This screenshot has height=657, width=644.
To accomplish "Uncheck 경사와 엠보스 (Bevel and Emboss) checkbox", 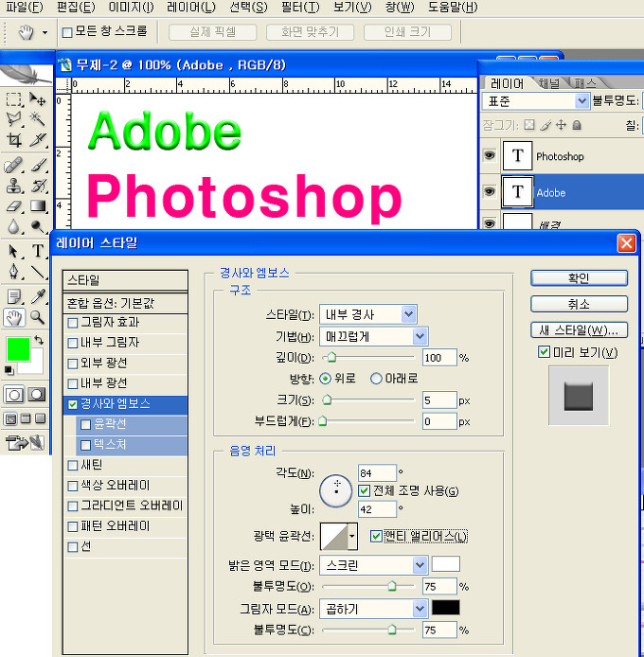I will click(x=73, y=404).
